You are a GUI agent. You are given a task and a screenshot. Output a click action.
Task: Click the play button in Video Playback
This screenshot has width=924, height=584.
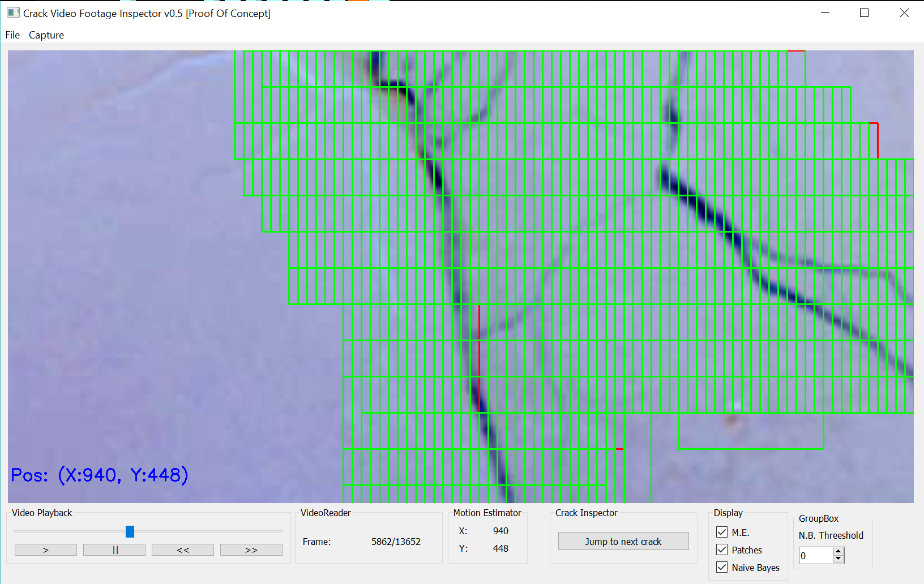[46, 550]
